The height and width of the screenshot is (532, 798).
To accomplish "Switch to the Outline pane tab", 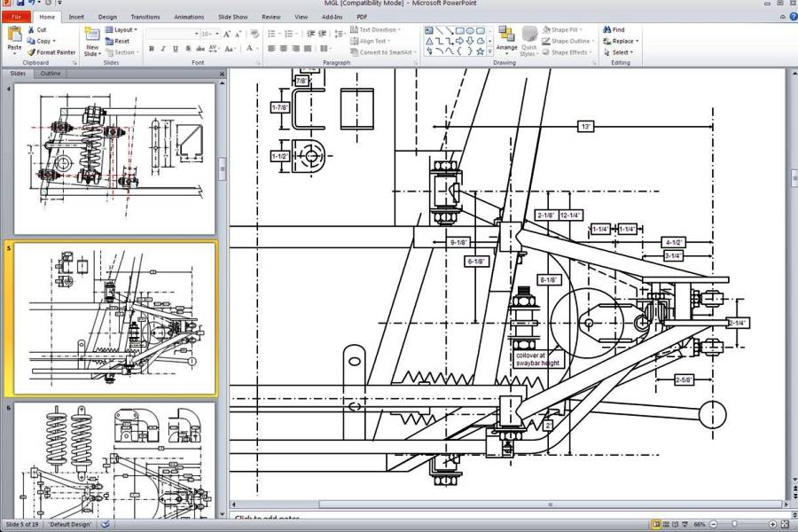I will (51, 74).
